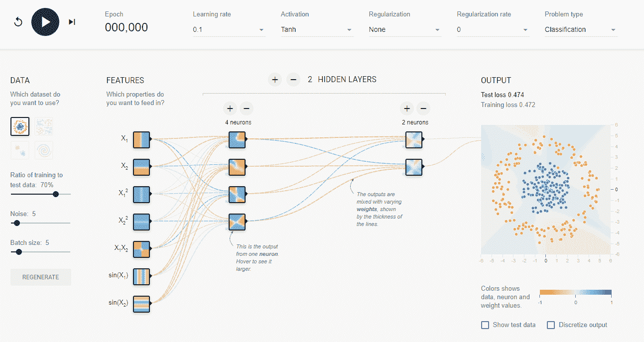Screen dimensions: 644x342
Task: Open the Problem type dropdown
Action: click(581, 30)
